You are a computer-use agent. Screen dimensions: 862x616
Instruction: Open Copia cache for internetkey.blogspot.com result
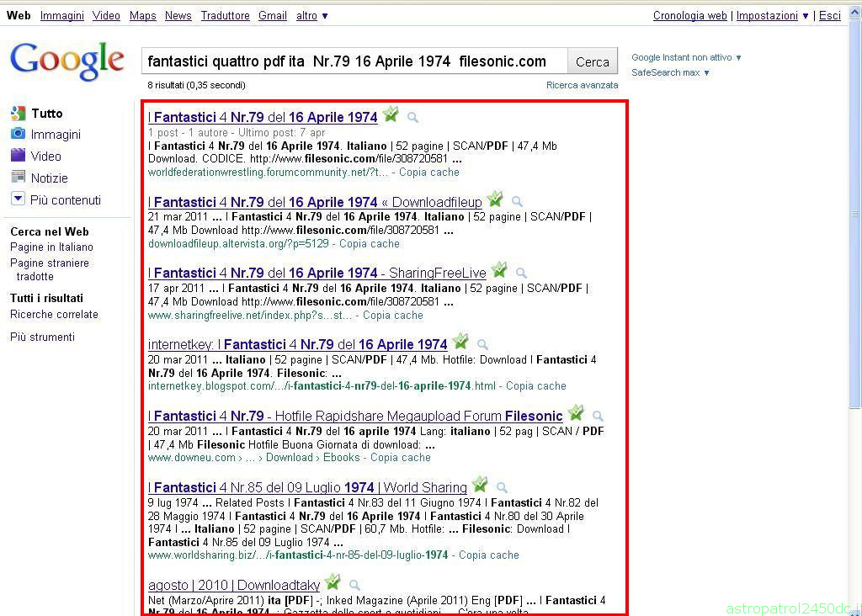click(536, 385)
